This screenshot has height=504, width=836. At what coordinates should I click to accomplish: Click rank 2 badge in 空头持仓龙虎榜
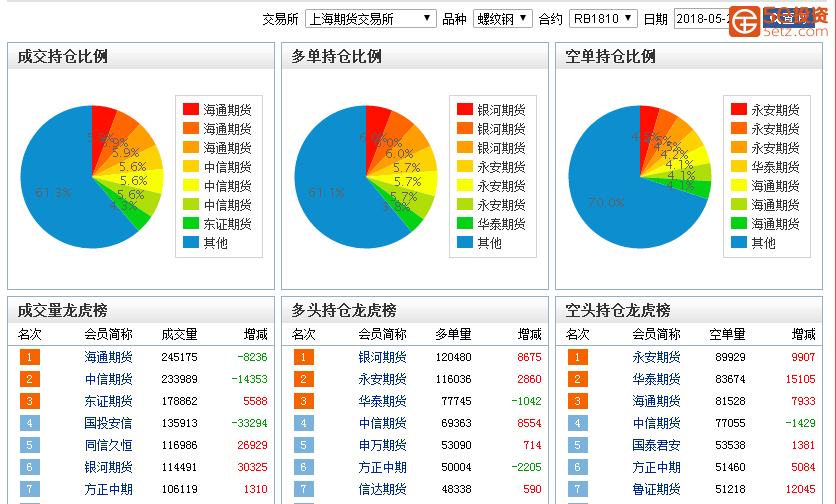[x=578, y=379]
